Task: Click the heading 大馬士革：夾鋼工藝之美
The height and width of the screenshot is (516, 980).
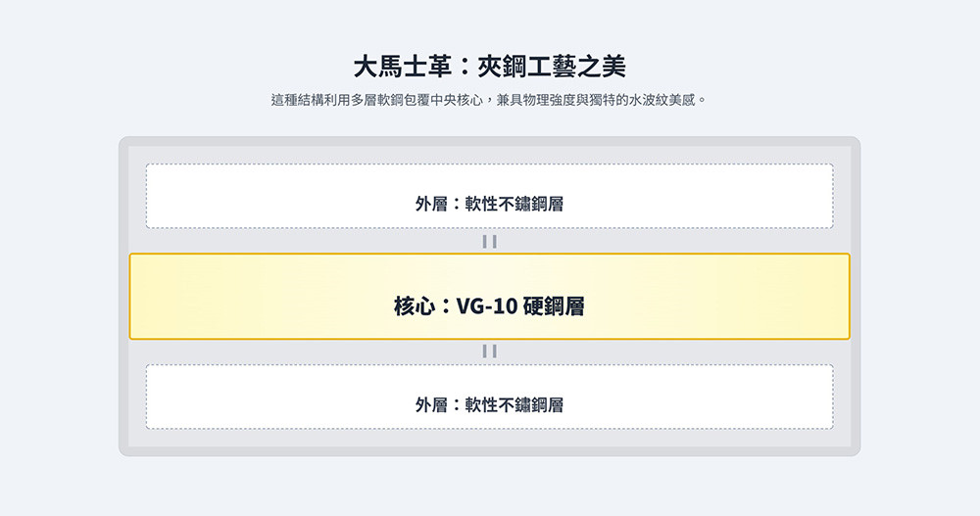Action: click(x=489, y=67)
